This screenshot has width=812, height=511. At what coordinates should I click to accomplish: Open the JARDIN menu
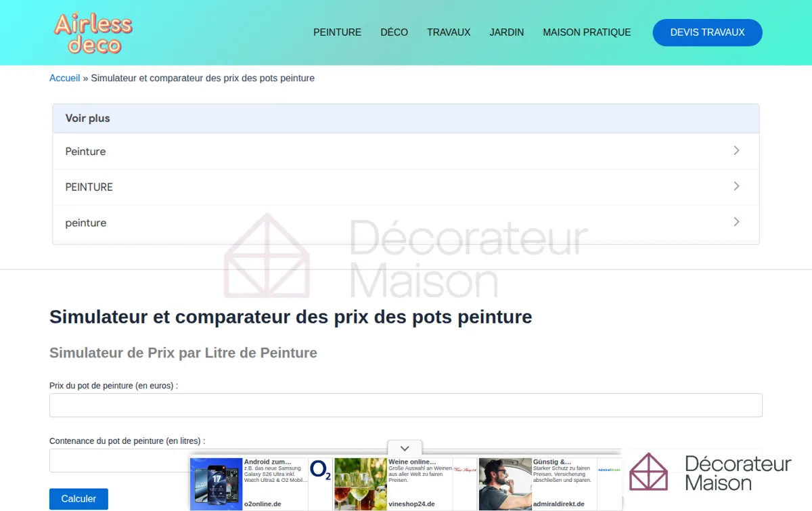click(x=507, y=32)
